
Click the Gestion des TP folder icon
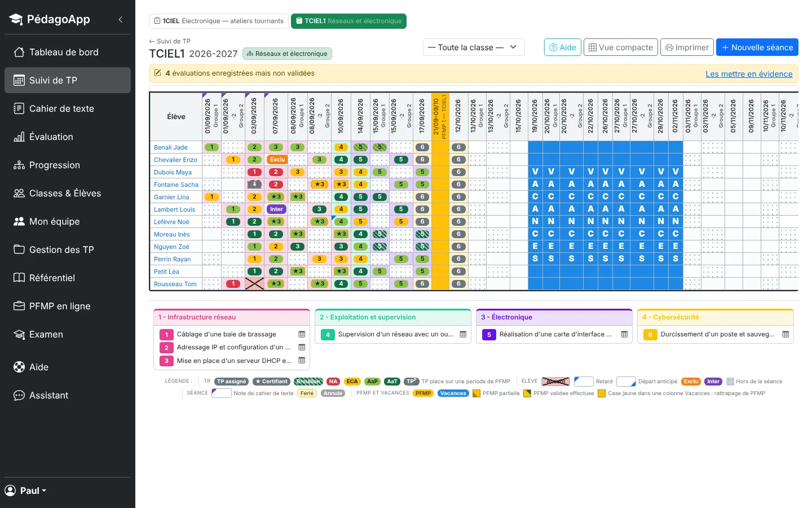click(19, 249)
